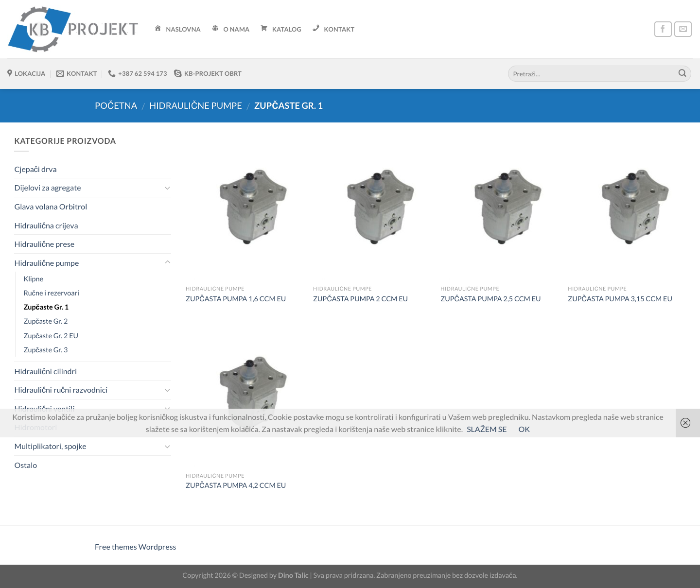Click the KB Projekt logo
The height and width of the screenshot is (588, 700).
click(x=73, y=29)
